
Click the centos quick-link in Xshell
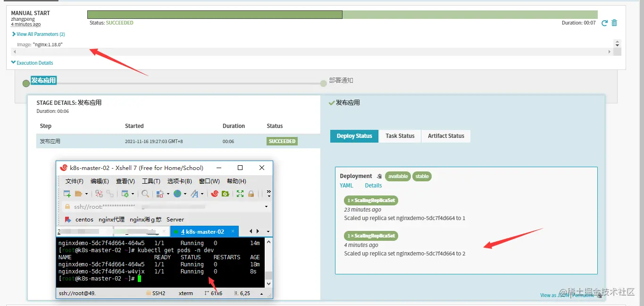(84, 220)
